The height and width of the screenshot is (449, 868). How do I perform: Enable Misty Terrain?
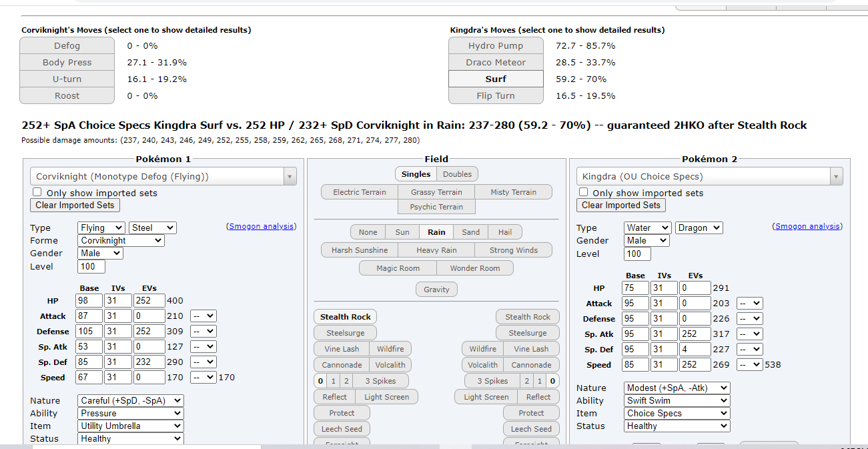pyautogui.click(x=514, y=192)
